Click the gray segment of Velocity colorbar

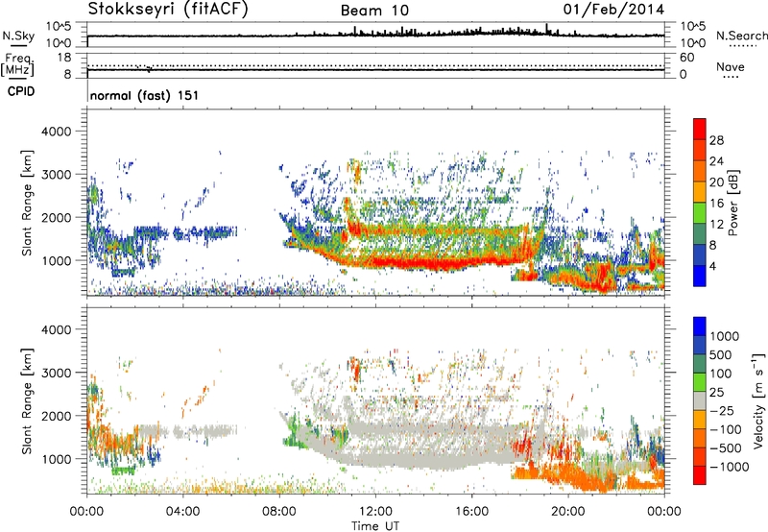coord(700,400)
